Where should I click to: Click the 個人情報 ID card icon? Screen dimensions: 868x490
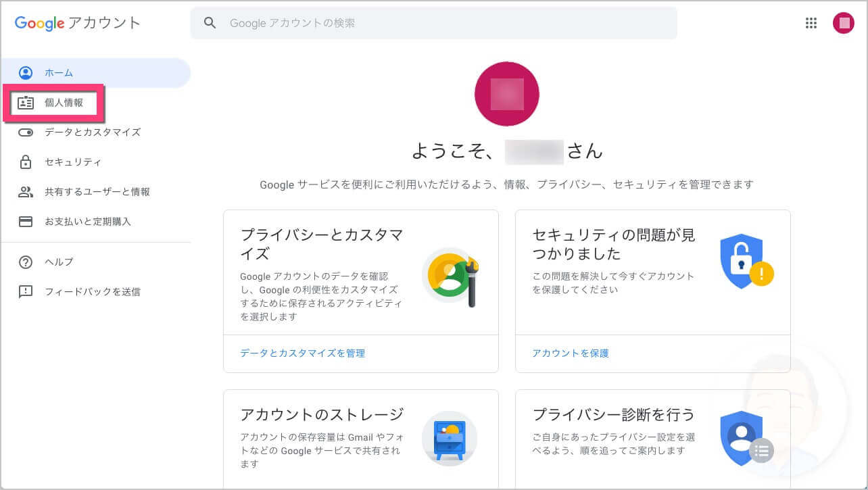(x=26, y=103)
